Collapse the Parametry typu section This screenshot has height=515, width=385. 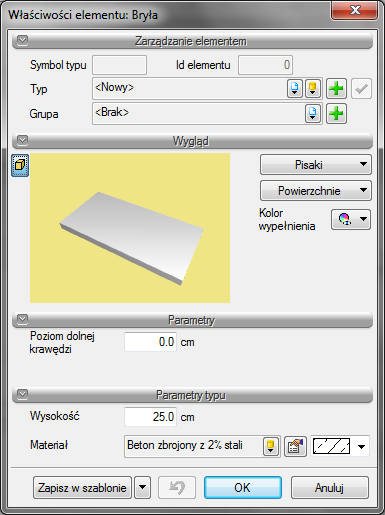[x=22, y=395]
